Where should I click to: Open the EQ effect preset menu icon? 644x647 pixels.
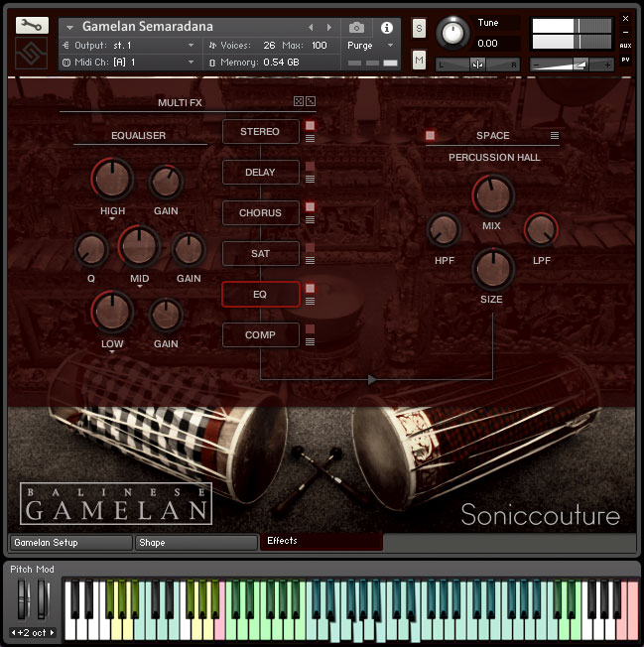[x=310, y=302]
